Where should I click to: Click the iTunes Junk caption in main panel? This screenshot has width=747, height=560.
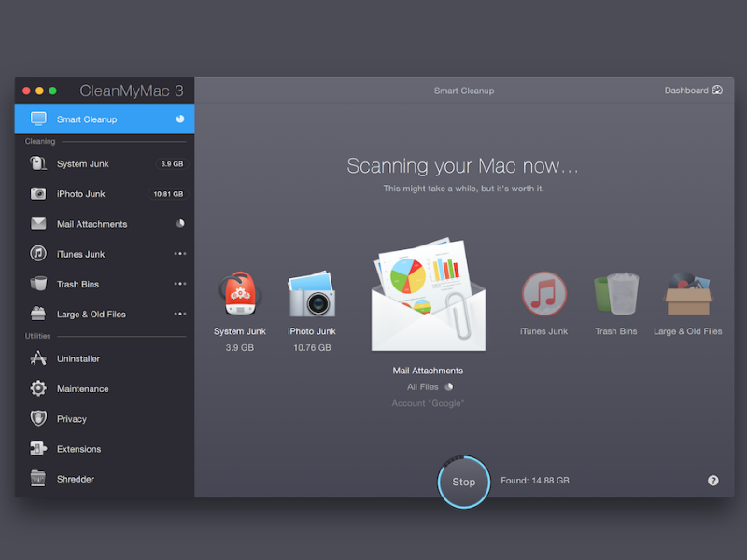pos(544,331)
